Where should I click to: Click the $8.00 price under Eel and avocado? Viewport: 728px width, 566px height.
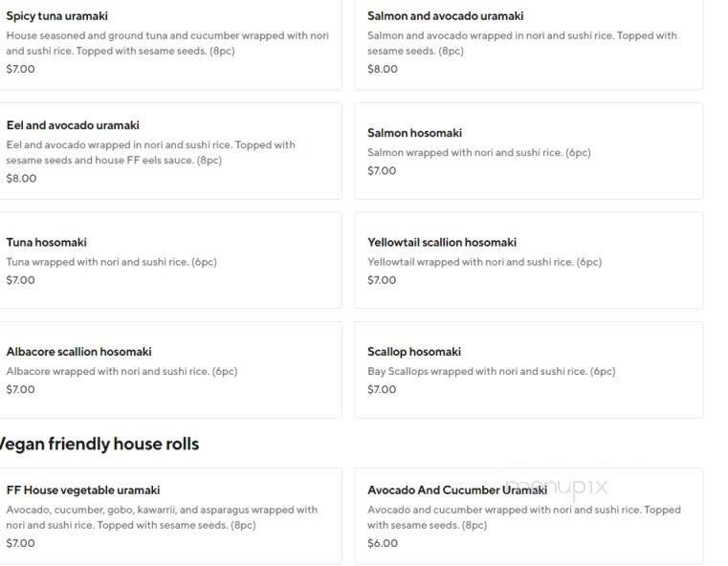21,178
